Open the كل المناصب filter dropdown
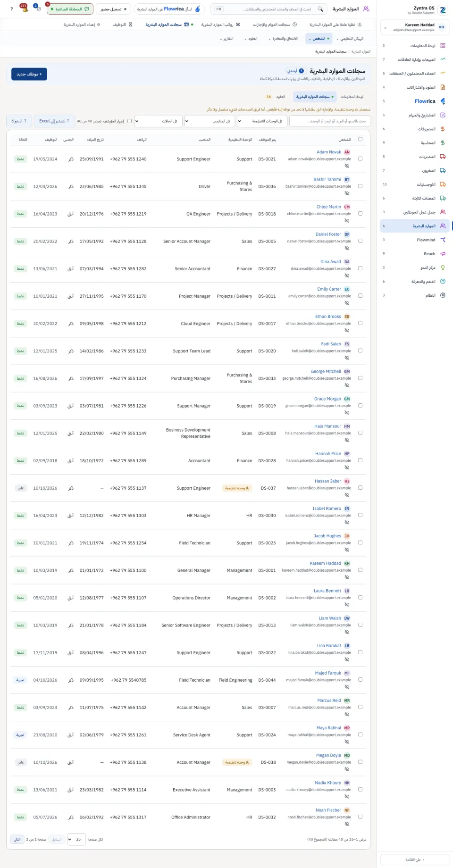453x868 pixels. [x=210, y=121]
